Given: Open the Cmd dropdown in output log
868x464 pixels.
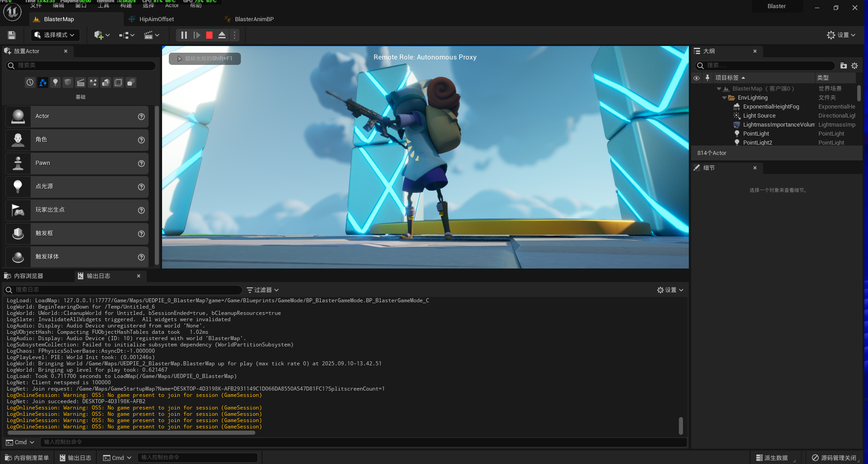Looking at the screenshot, I should (x=20, y=442).
